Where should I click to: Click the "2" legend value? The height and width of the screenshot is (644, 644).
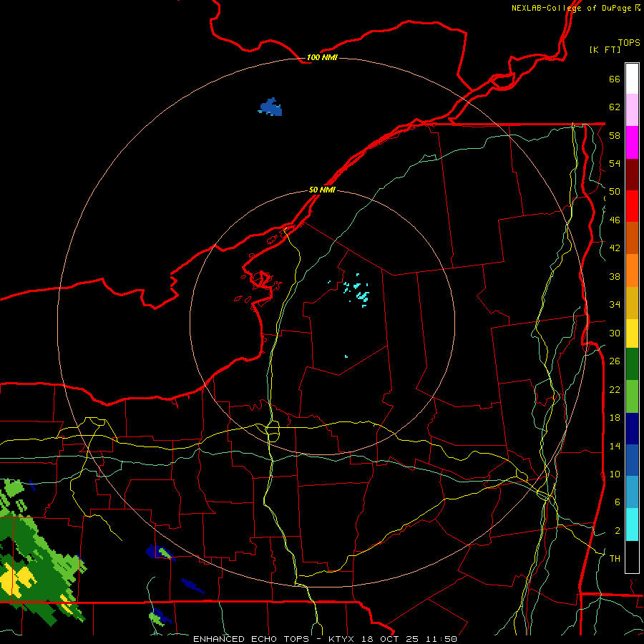(x=618, y=531)
